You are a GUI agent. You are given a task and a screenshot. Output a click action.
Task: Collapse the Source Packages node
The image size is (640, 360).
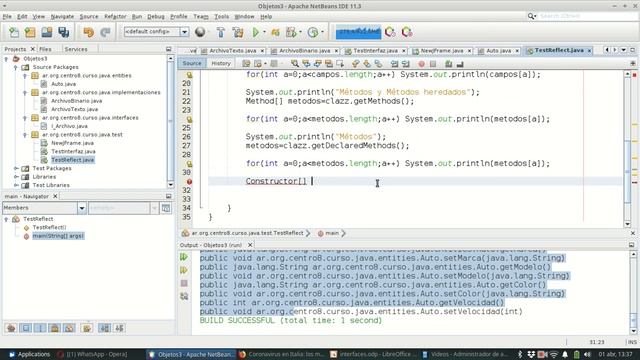16,67
